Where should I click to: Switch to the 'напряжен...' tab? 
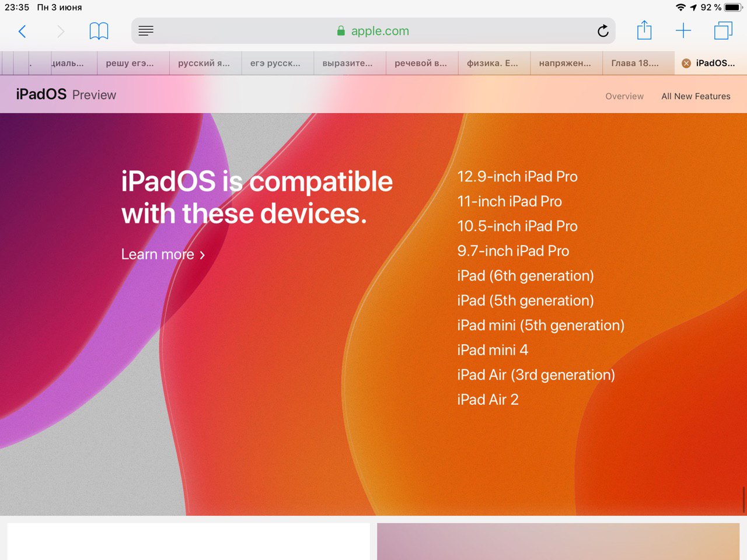tap(566, 64)
